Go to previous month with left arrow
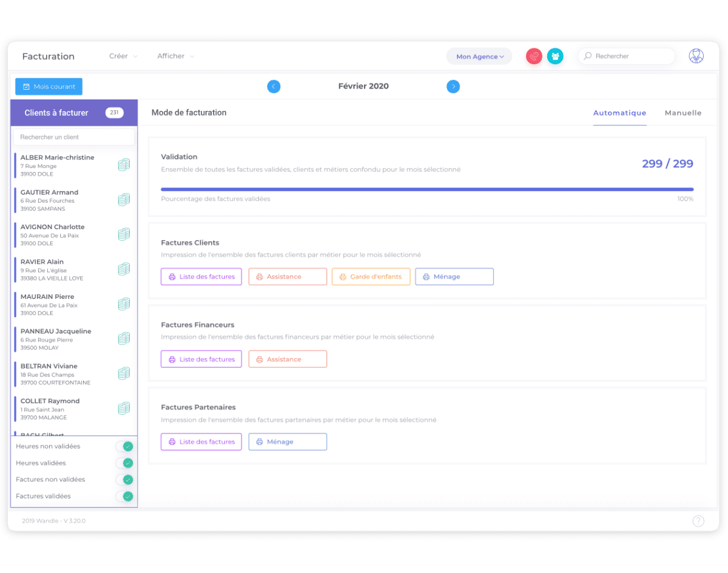 coord(274,87)
